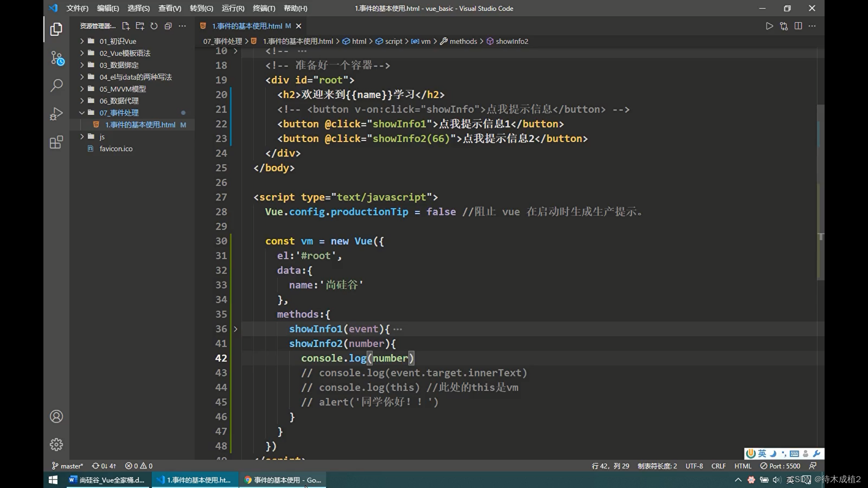Open Windows Start menu
868x488 pixels.
coord(53,480)
